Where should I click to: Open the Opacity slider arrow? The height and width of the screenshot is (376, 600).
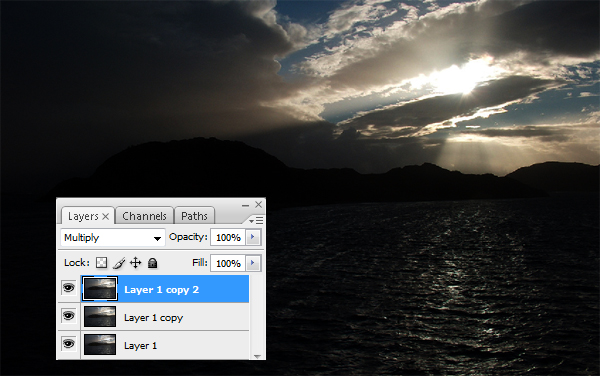click(x=253, y=237)
